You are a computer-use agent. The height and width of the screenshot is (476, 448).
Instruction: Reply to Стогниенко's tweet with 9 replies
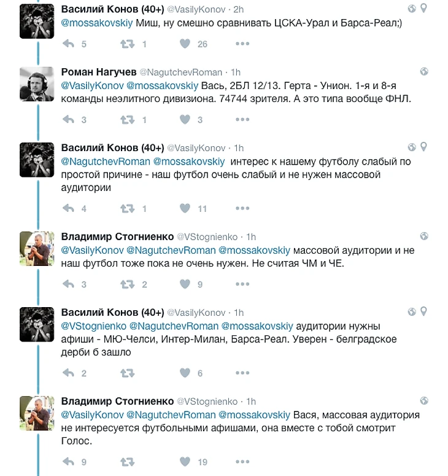point(68,462)
